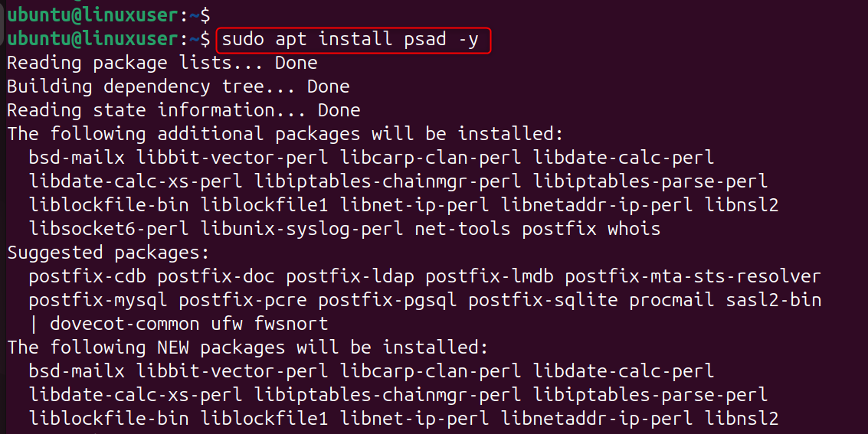Click 'The following additional packages will be installed' line
The image size is (868, 434).
tap(285, 134)
